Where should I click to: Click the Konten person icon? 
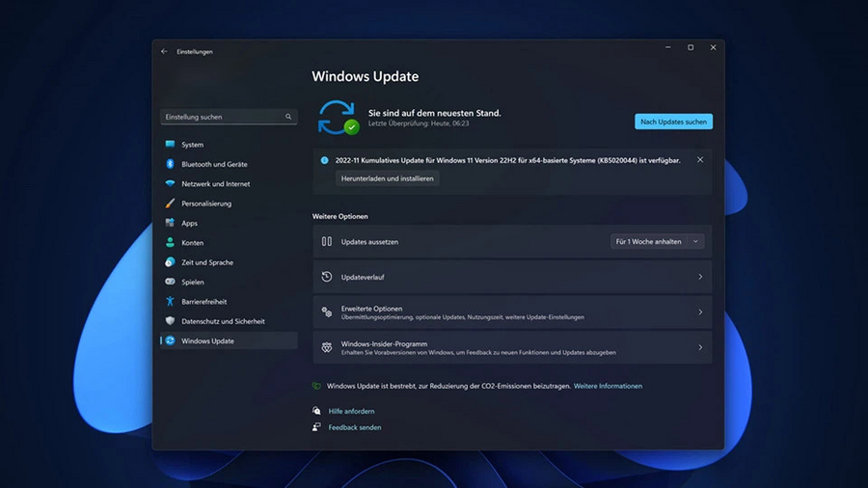tap(170, 242)
